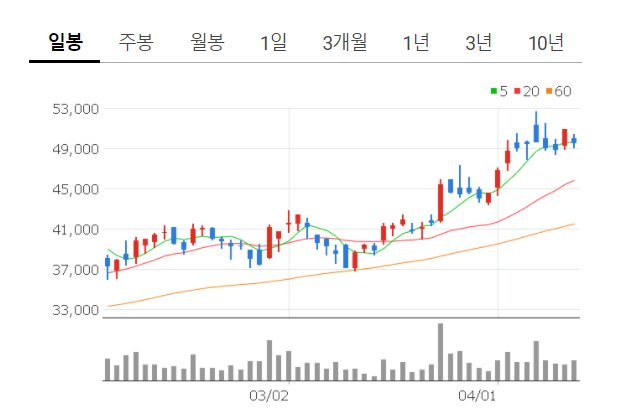View the 1년 chart tab
This screenshot has height=417, width=627.
point(416,42)
